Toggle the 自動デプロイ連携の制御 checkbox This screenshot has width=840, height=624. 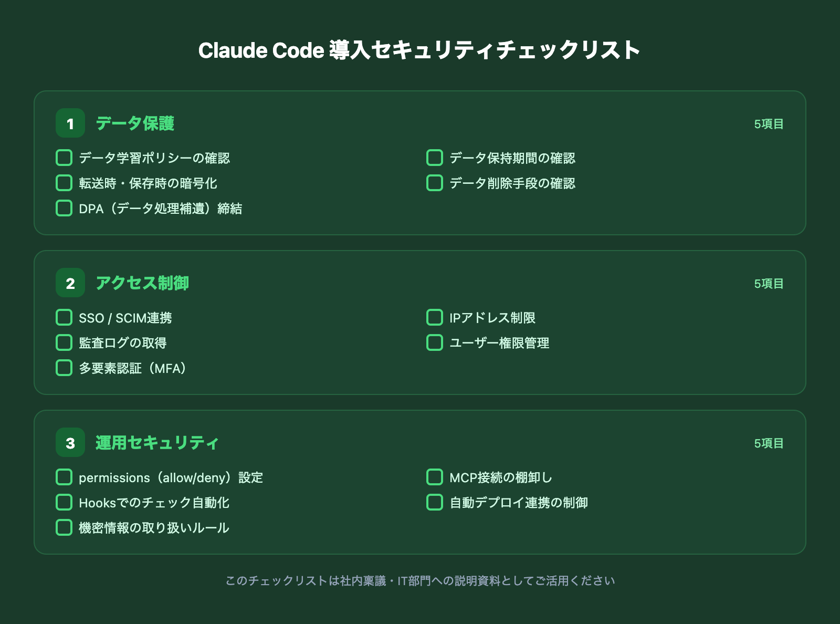point(435,502)
